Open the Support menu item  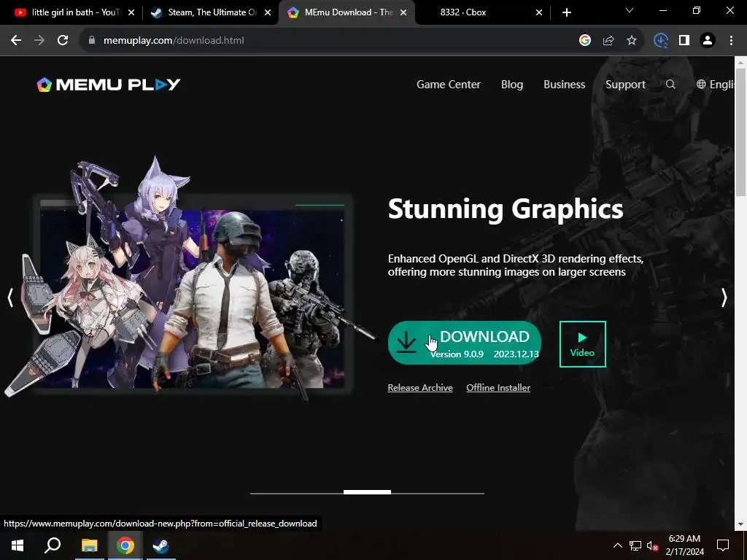(625, 85)
